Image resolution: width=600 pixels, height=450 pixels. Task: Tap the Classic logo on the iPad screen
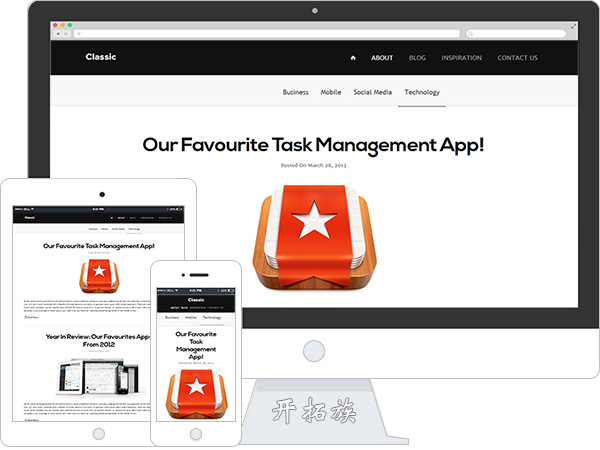[x=29, y=217]
